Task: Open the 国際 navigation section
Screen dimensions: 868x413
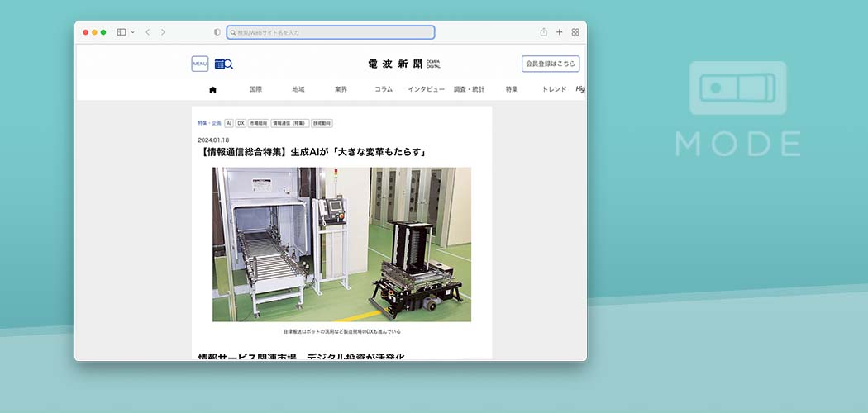Action: click(255, 89)
